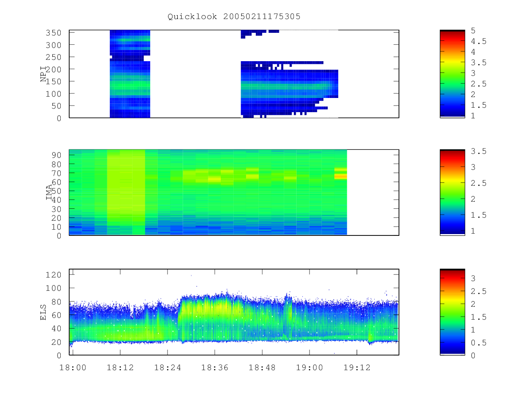
Task: Click the 18:24 time axis label
Action: 168,367
